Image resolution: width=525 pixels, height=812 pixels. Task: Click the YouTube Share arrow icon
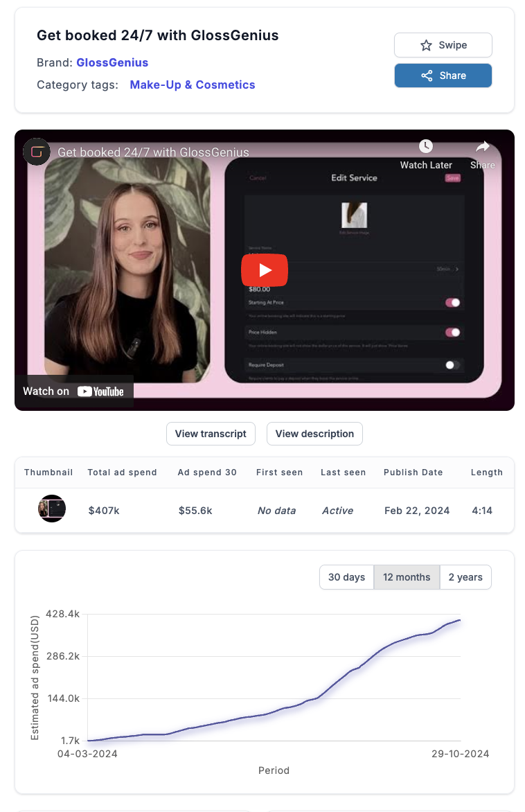pos(483,147)
